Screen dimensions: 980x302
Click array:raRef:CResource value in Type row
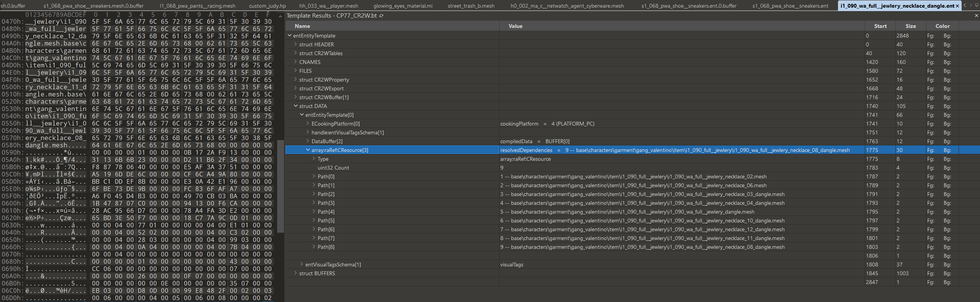526,159
